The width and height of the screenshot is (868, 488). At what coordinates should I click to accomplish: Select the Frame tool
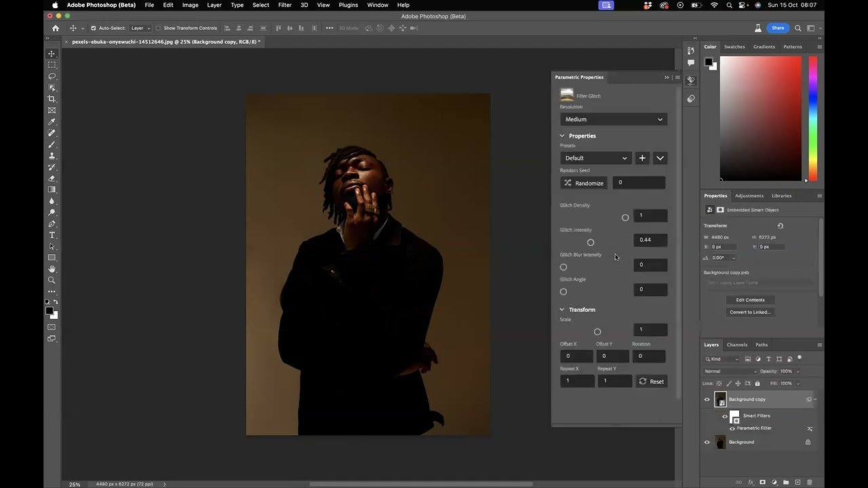click(52, 110)
